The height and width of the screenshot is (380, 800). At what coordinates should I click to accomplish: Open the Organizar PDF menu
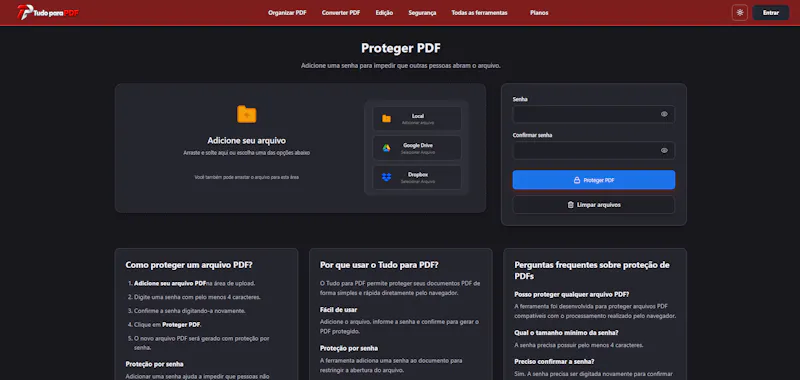287,13
